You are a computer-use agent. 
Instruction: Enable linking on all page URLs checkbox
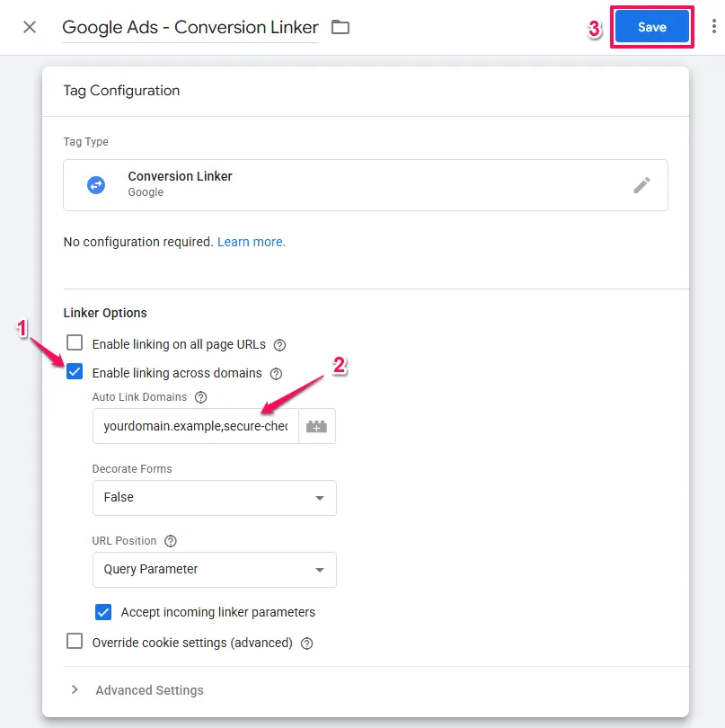click(x=75, y=343)
